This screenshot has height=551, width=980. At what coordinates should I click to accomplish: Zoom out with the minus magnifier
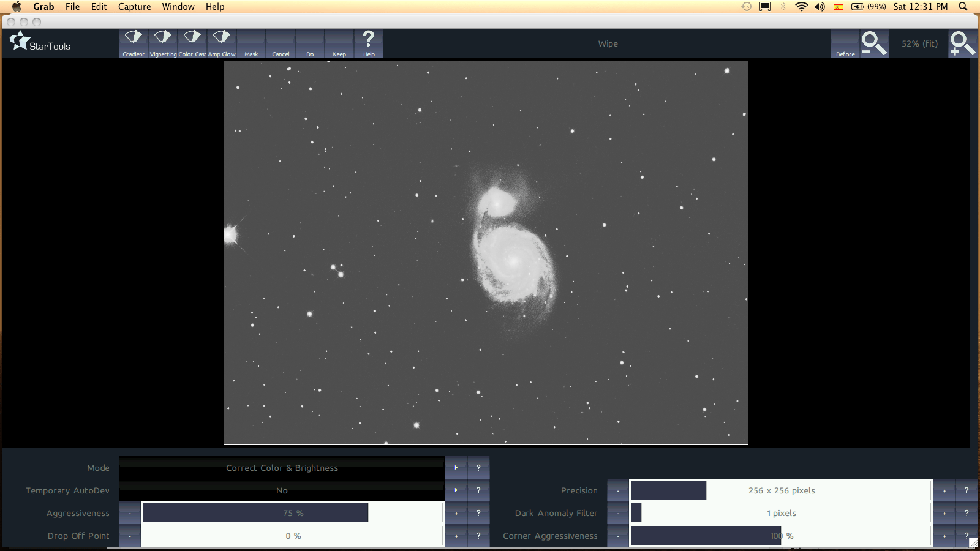pyautogui.click(x=873, y=43)
